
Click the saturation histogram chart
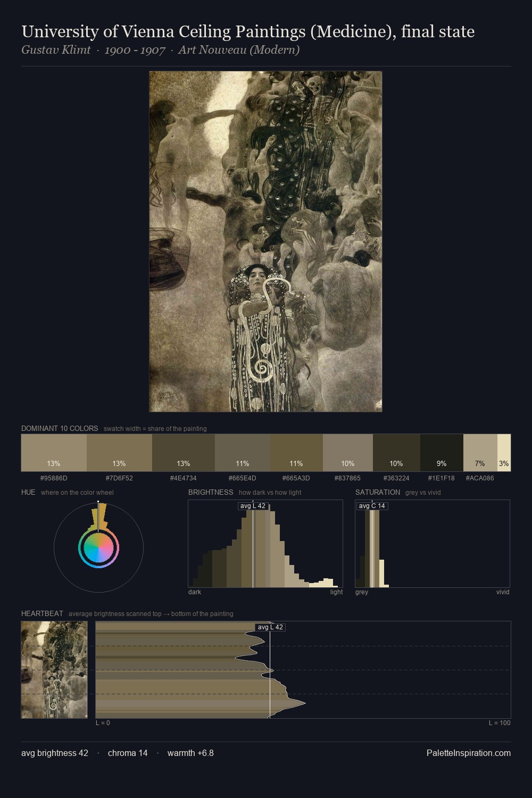[x=433, y=544]
